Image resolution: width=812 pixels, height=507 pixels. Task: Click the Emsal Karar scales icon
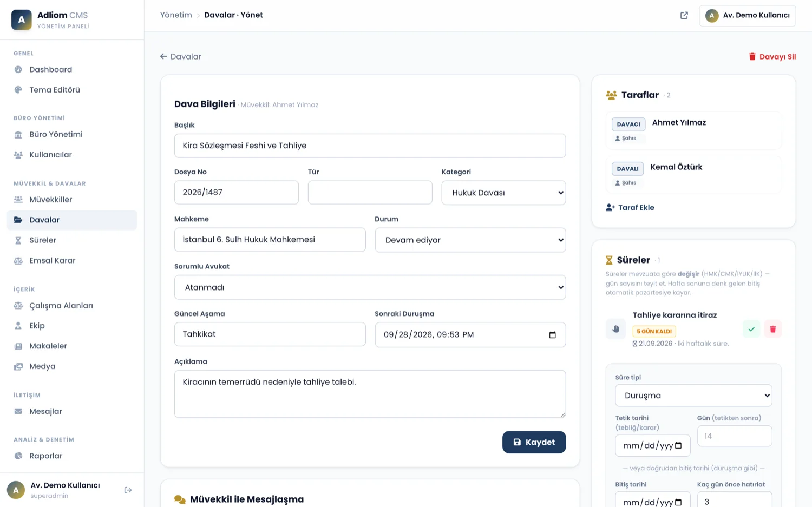point(18,261)
